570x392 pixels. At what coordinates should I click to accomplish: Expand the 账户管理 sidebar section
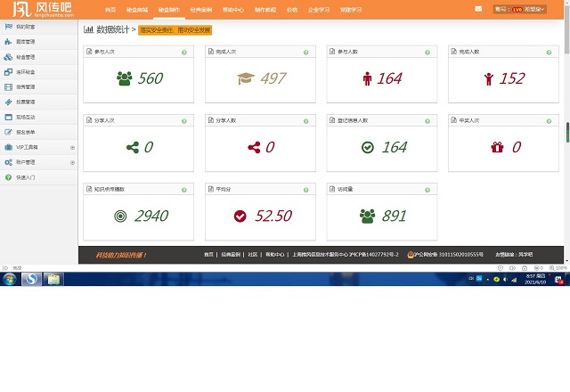point(72,162)
